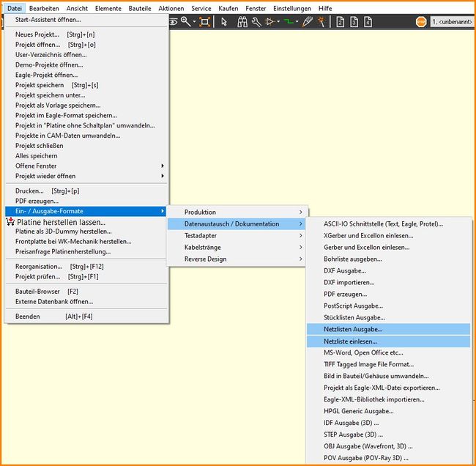This screenshot has height=466, width=476.
Task: Open schematic page 2 icon
Action: coord(341,22)
